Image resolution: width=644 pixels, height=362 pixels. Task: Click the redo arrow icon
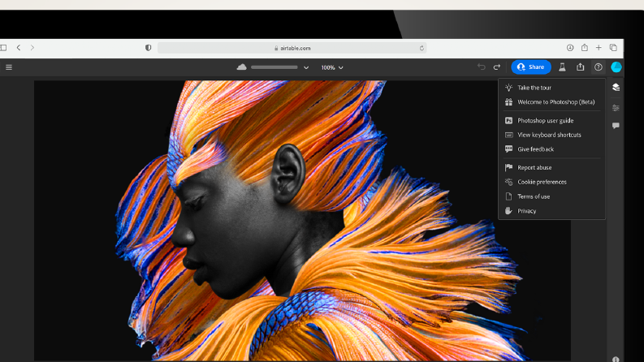tap(497, 67)
